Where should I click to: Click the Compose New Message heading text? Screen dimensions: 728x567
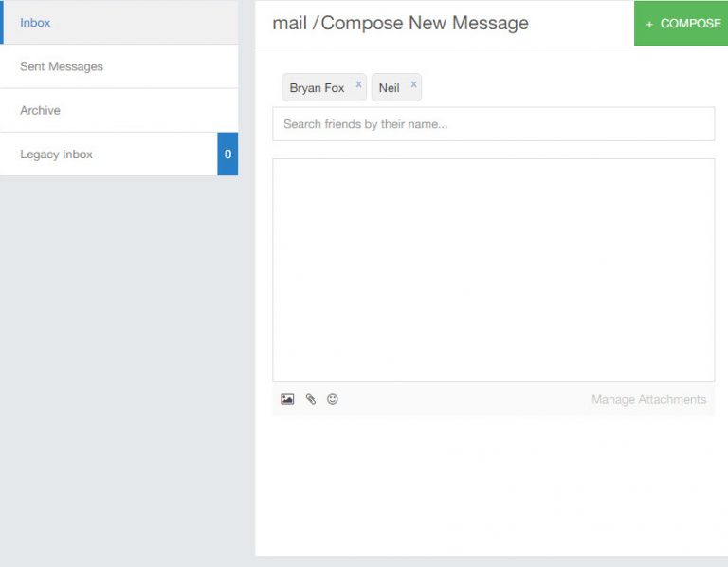[x=425, y=23]
